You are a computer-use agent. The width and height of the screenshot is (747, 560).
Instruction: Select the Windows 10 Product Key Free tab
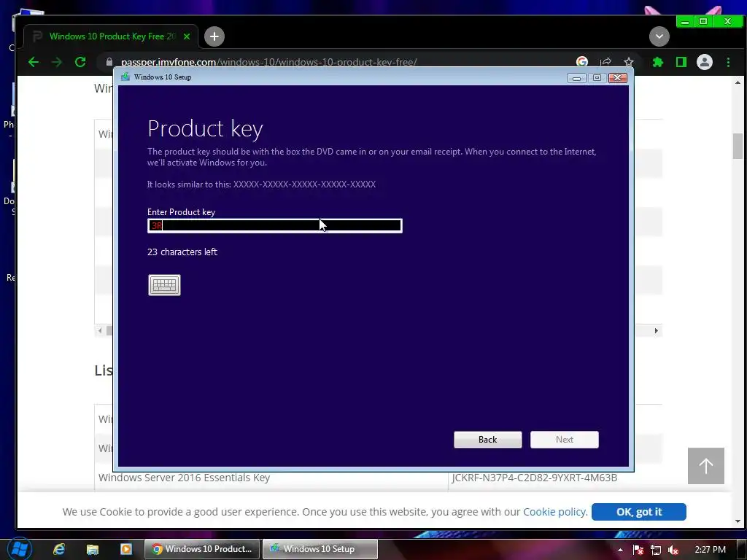pos(111,36)
